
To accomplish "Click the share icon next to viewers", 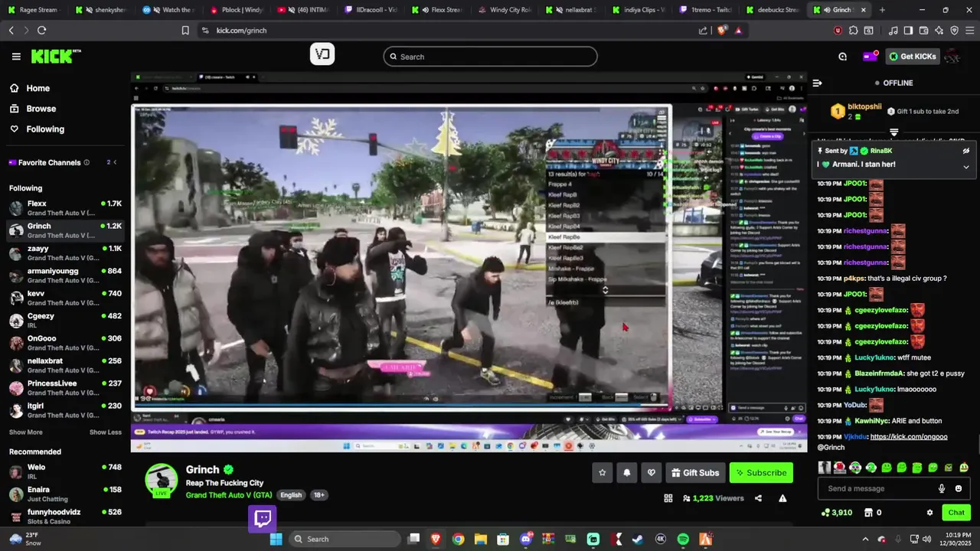I will 758,498.
